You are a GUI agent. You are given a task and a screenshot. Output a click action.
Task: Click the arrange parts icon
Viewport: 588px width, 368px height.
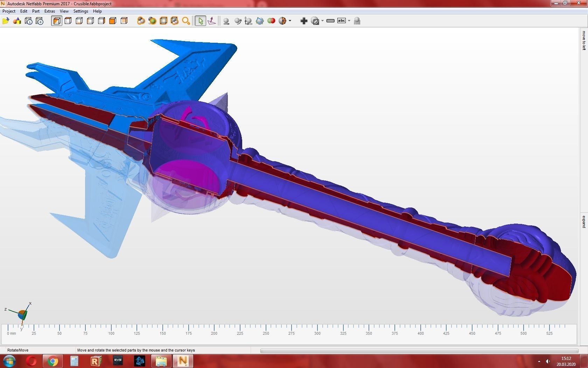click(x=260, y=21)
